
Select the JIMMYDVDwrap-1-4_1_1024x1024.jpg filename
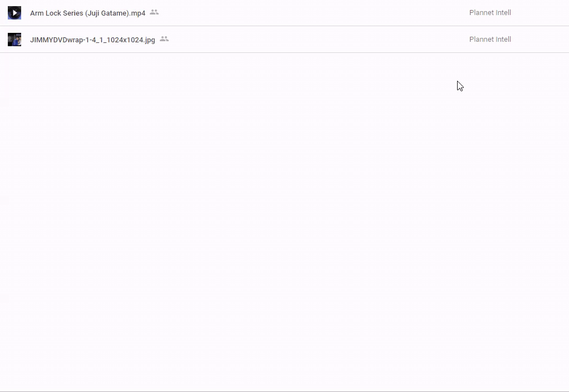click(92, 40)
